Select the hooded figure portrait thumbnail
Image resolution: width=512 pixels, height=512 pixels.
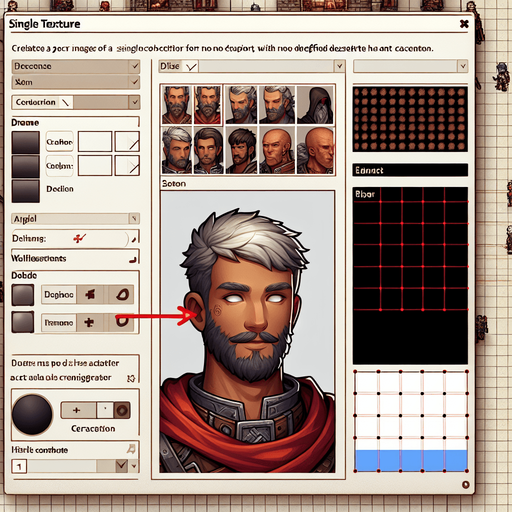[x=315, y=105]
